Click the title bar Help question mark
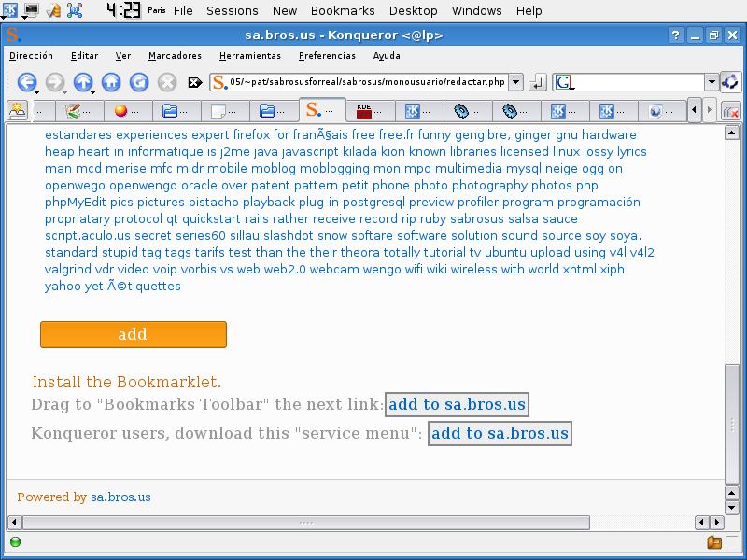 pos(675,35)
